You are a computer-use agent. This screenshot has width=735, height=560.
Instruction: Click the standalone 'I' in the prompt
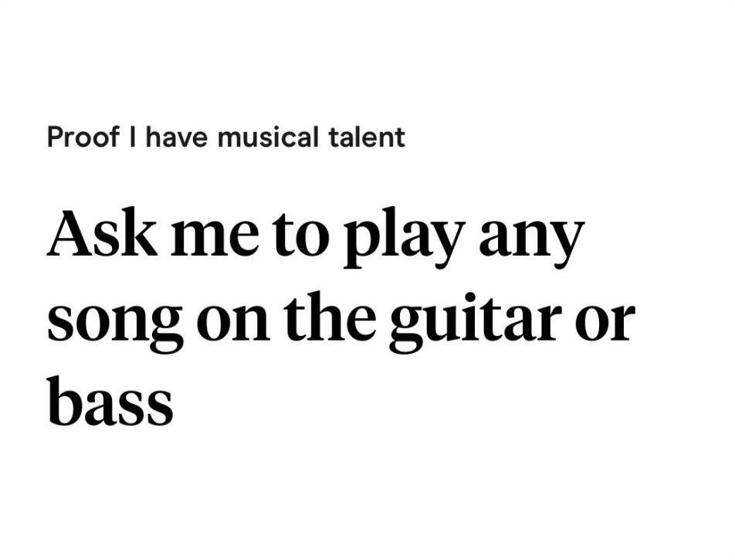pos(134,137)
